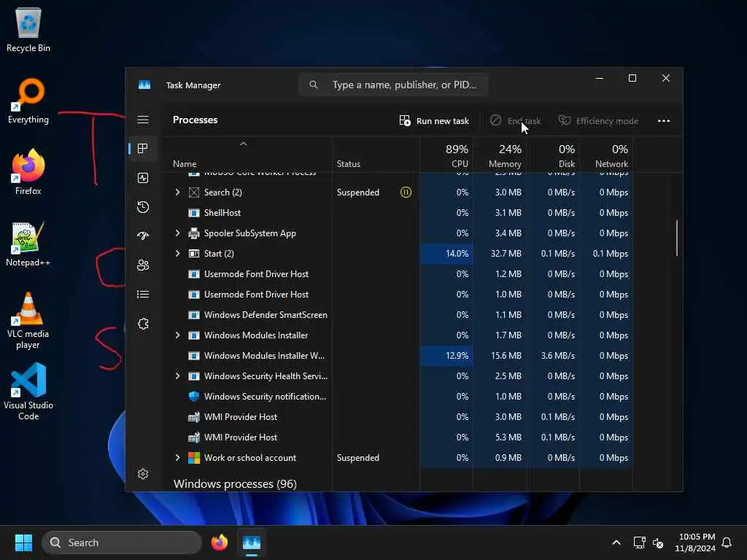Open the Everything desktop shortcut

[28, 101]
